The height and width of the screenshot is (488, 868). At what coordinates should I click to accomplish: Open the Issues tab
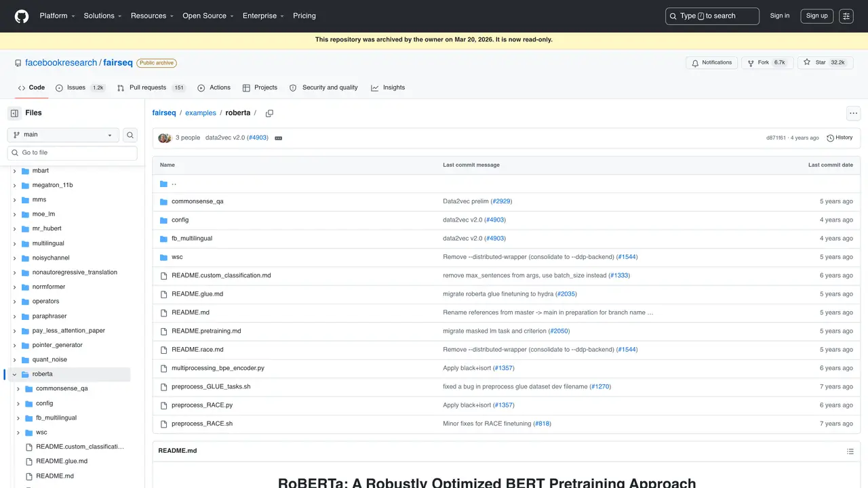(79, 87)
